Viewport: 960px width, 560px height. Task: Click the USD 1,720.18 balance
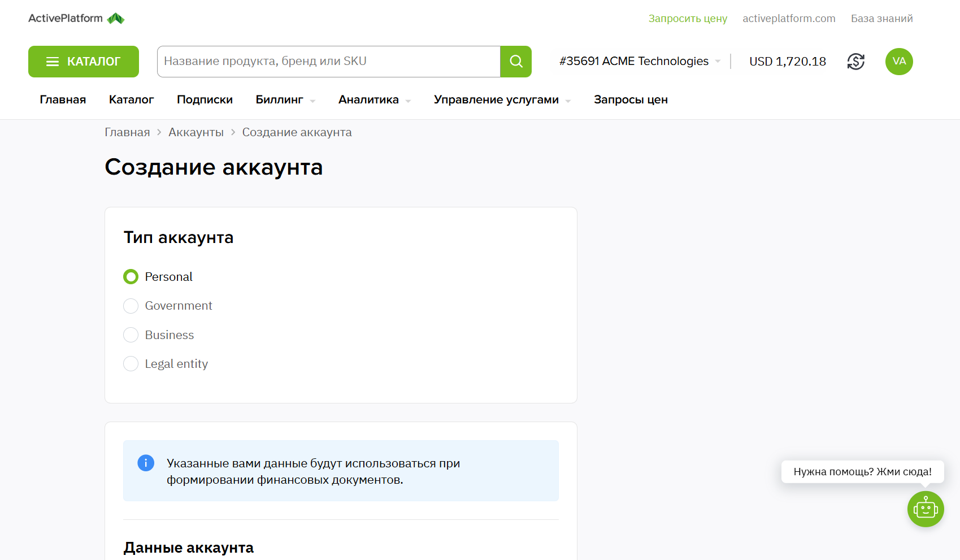tap(788, 62)
